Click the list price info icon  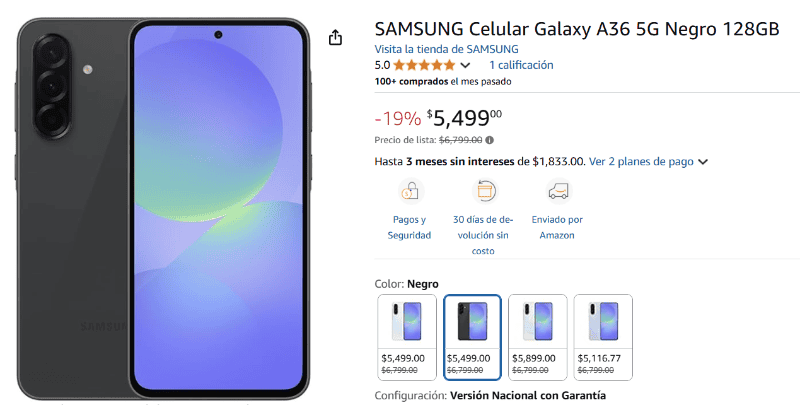tap(490, 140)
